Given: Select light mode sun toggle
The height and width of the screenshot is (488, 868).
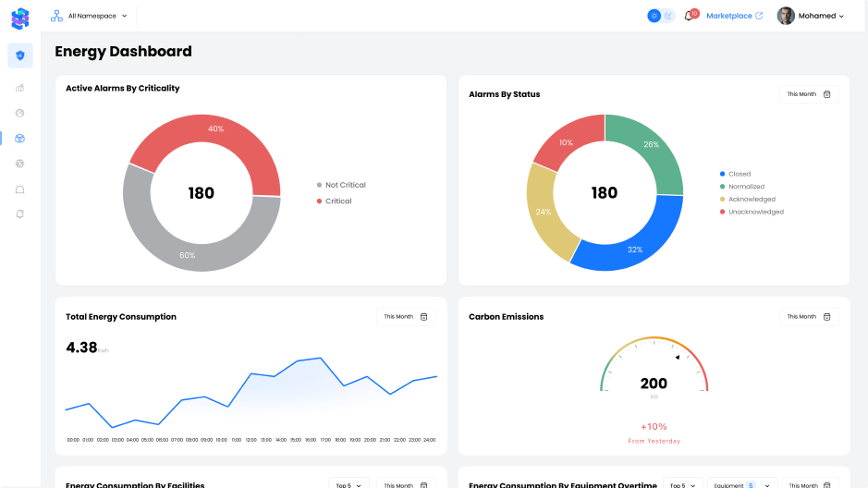Looking at the screenshot, I should coord(654,16).
